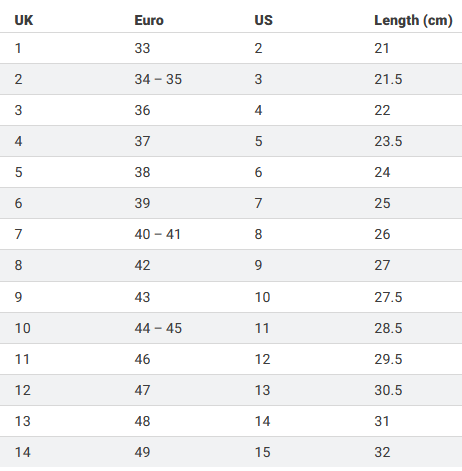The width and height of the screenshot is (462, 471).
Task: Click the US column header
Action: (263, 20)
